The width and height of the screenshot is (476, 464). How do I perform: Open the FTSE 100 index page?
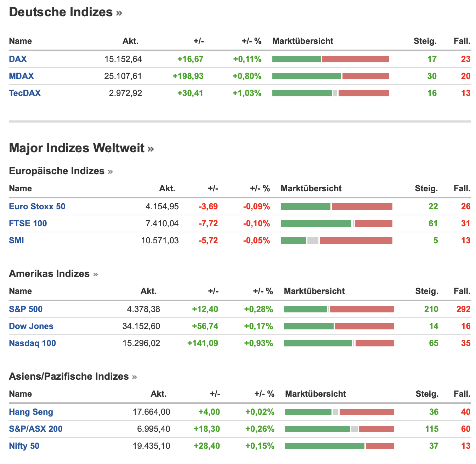coord(28,223)
